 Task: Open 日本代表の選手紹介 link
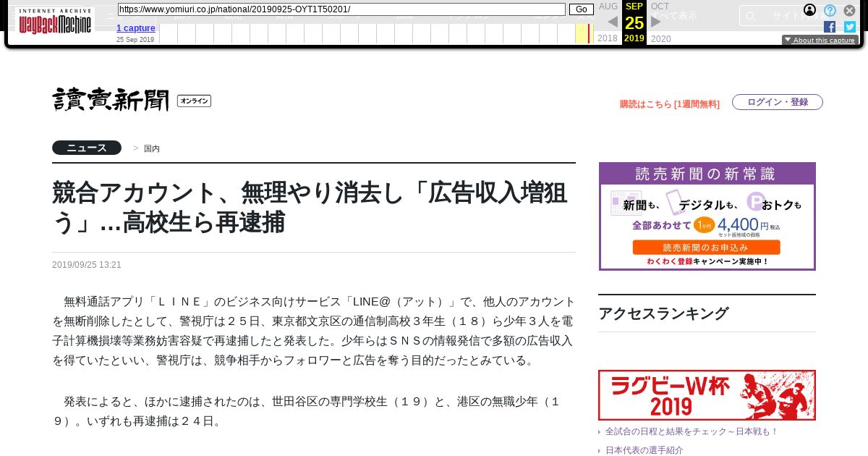pos(644,450)
